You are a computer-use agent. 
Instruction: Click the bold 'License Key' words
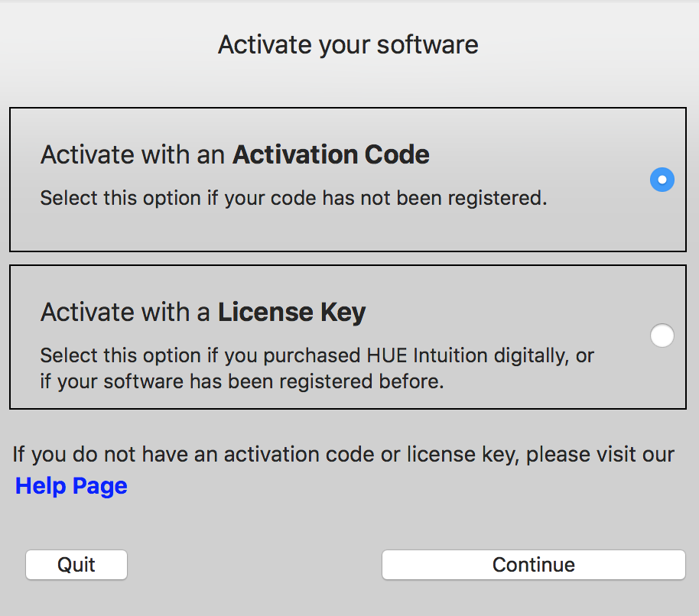click(291, 313)
